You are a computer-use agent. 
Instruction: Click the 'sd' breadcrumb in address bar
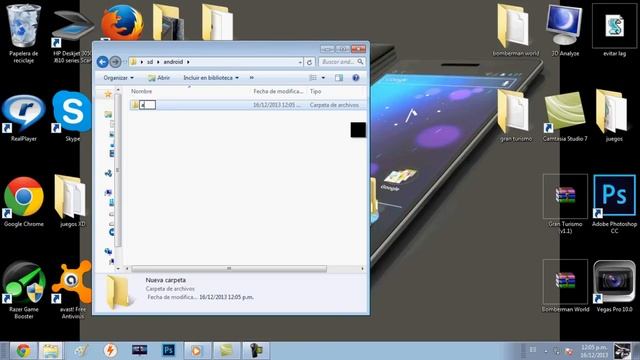click(150, 62)
